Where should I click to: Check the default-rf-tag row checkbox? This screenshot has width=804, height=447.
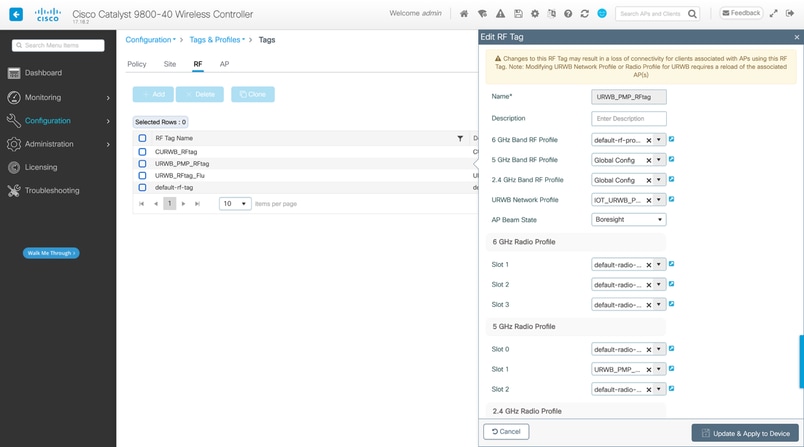tap(143, 188)
